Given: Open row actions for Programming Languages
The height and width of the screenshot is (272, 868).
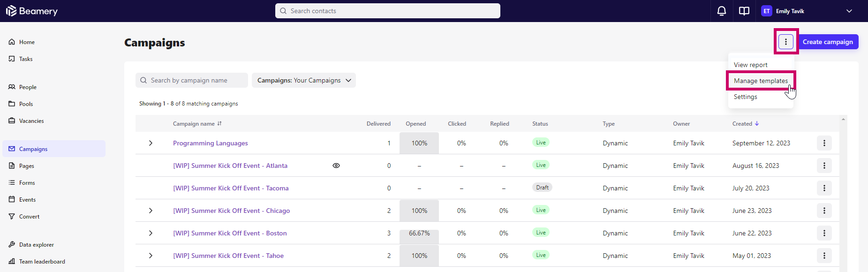Looking at the screenshot, I should 824,143.
